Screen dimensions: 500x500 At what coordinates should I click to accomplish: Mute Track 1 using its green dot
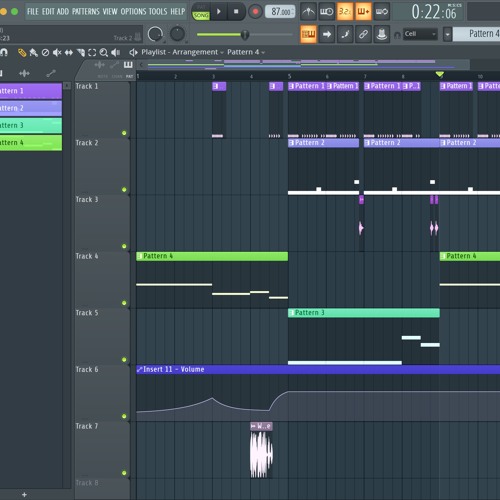(x=124, y=133)
